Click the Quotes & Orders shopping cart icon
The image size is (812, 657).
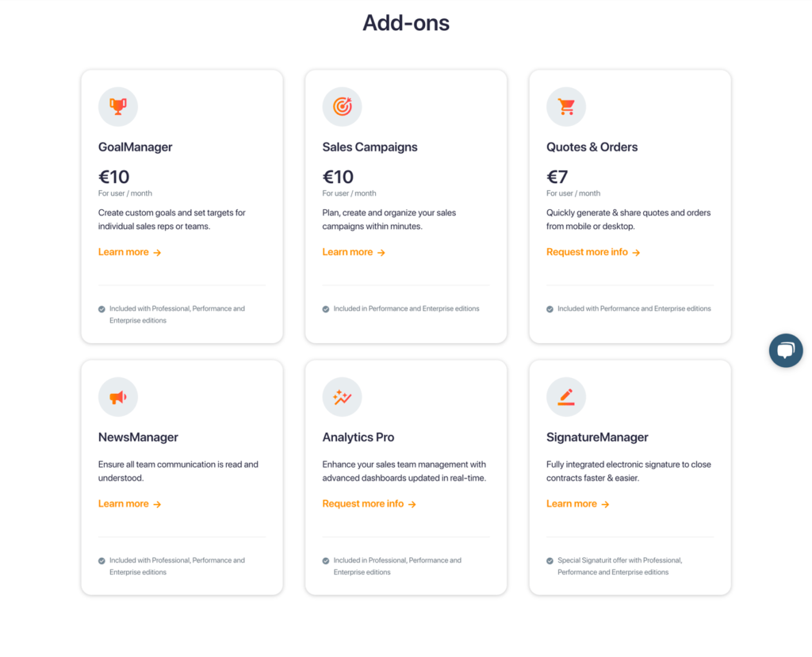pos(566,107)
